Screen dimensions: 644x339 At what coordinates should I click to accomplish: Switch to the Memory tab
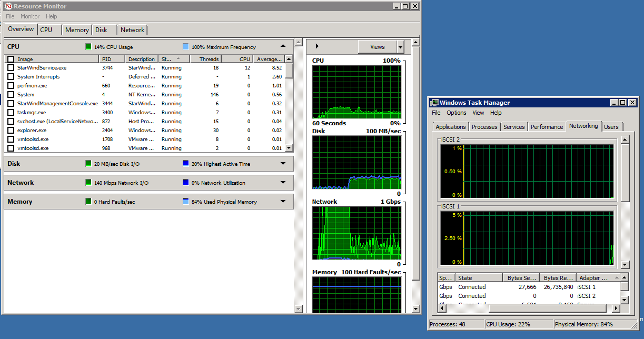pos(77,30)
